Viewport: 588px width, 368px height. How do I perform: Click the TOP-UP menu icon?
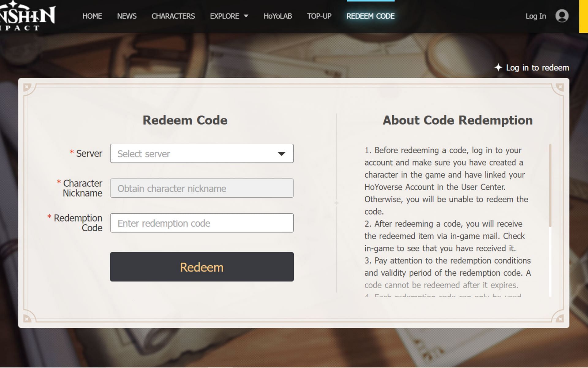(318, 16)
